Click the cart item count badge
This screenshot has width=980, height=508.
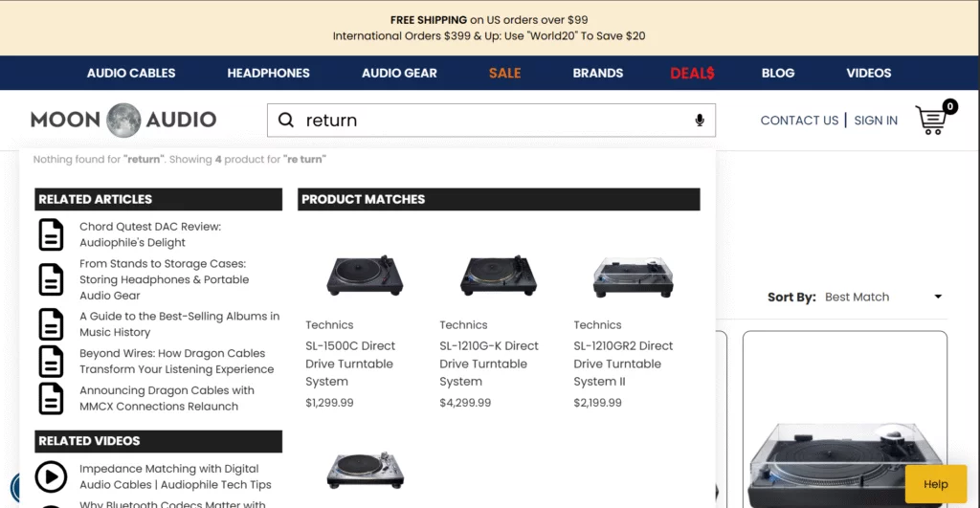[x=950, y=106]
